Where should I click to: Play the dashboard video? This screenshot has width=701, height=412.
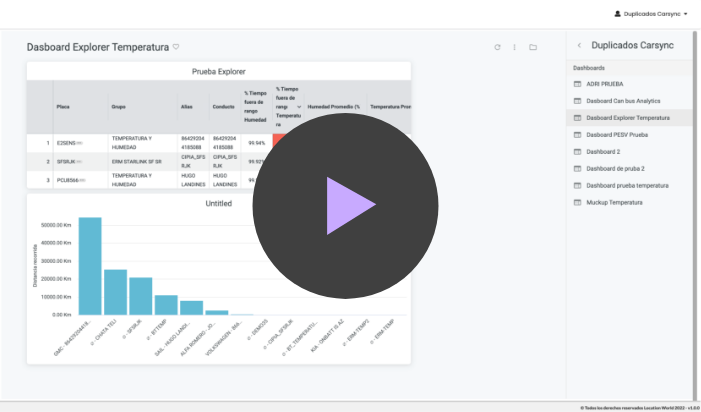click(345, 205)
